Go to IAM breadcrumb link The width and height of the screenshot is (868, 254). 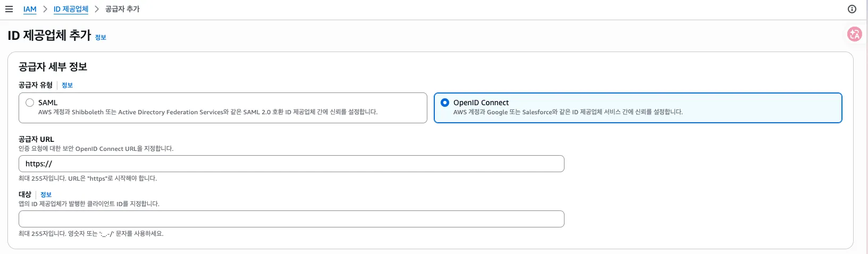coord(30,9)
